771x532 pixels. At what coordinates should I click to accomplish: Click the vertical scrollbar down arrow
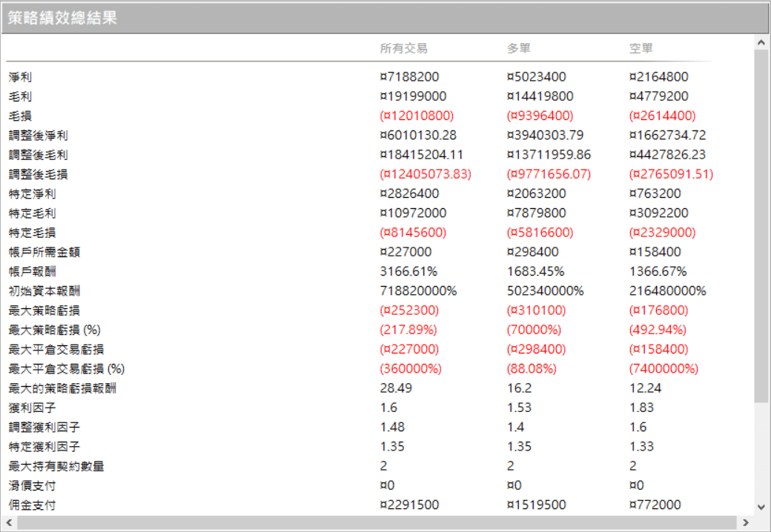[x=761, y=508]
